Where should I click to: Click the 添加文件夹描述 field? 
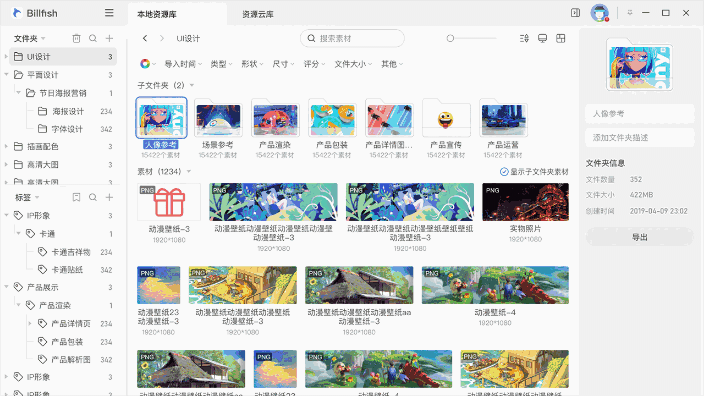[639, 137]
